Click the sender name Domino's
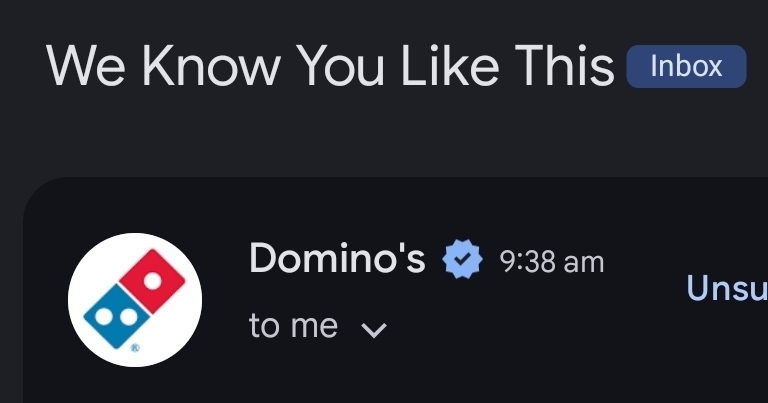Image resolution: width=768 pixels, height=403 pixels. click(337, 260)
